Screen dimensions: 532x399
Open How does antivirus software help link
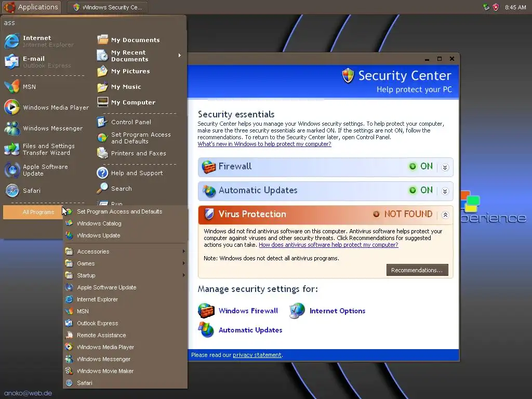328,245
